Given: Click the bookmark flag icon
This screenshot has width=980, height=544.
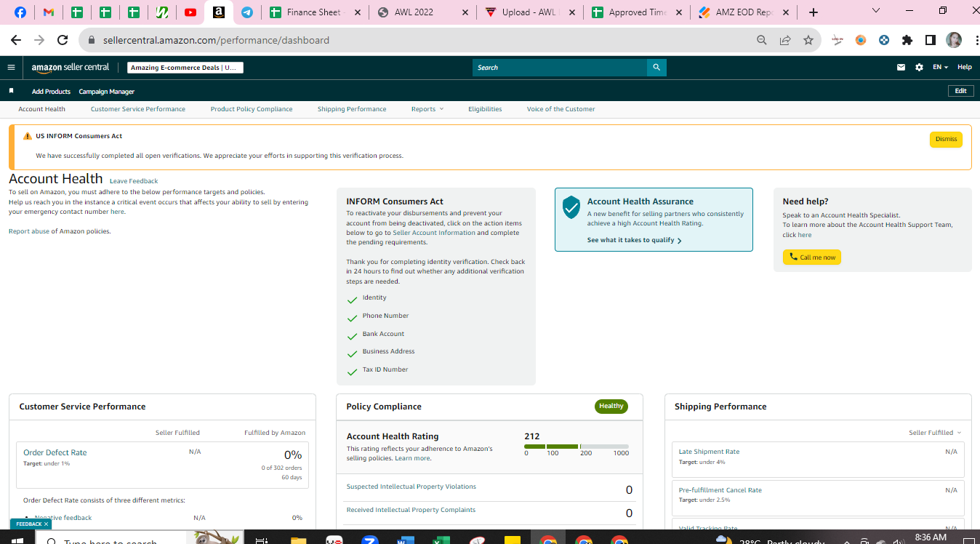Looking at the screenshot, I should (x=11, y=91).
